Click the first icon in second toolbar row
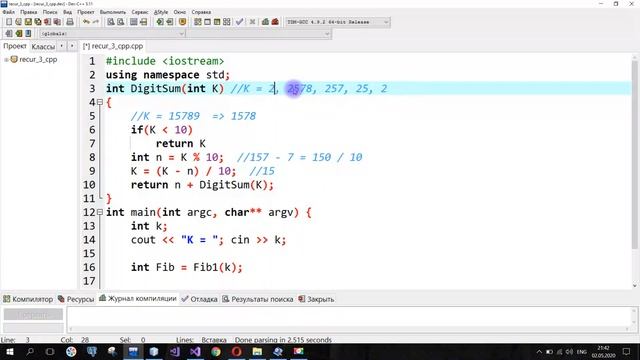Image resolution: width=640 pixels, height=360 pixels. pyautogui.click(x=9, y=33)
